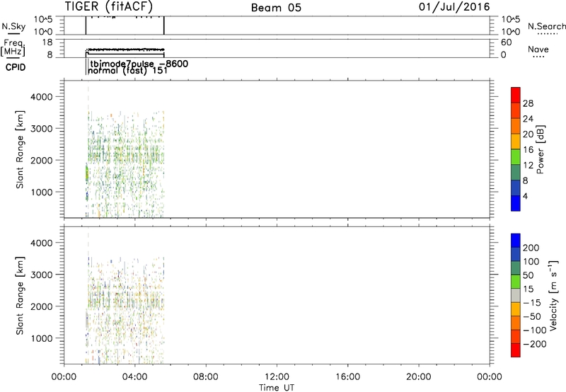Select the -15 value on Velocity colorbar

pos(532,303)
